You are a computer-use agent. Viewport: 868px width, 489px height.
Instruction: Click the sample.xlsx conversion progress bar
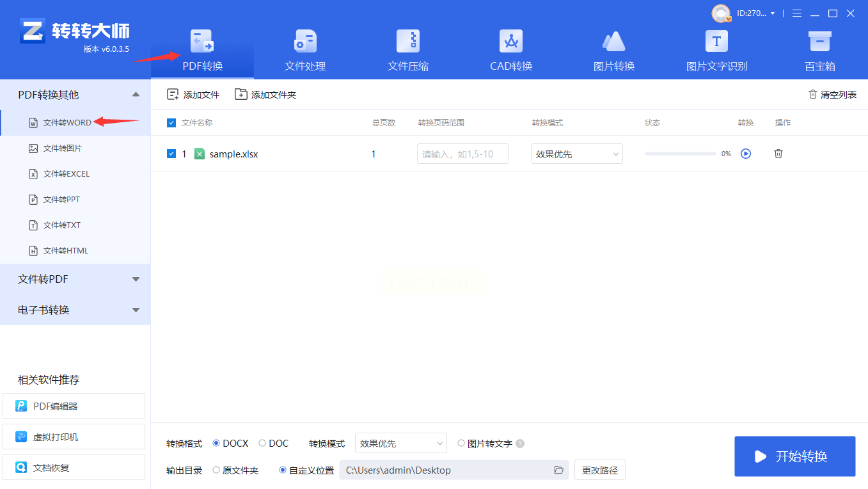click(680, 154)
